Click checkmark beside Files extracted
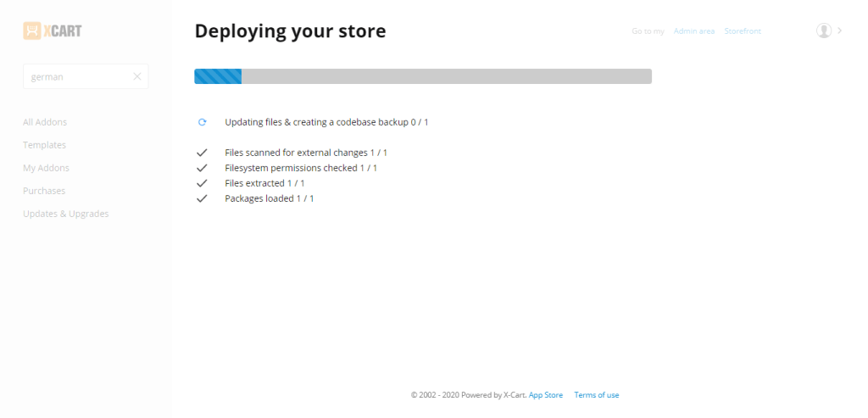The height and width of the screenshot is (418, 868). coord(202,182)
